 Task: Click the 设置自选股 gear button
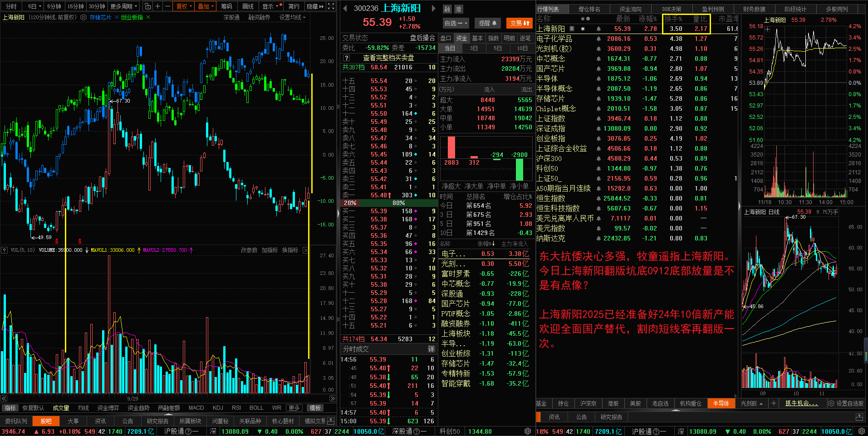point(846,403)
